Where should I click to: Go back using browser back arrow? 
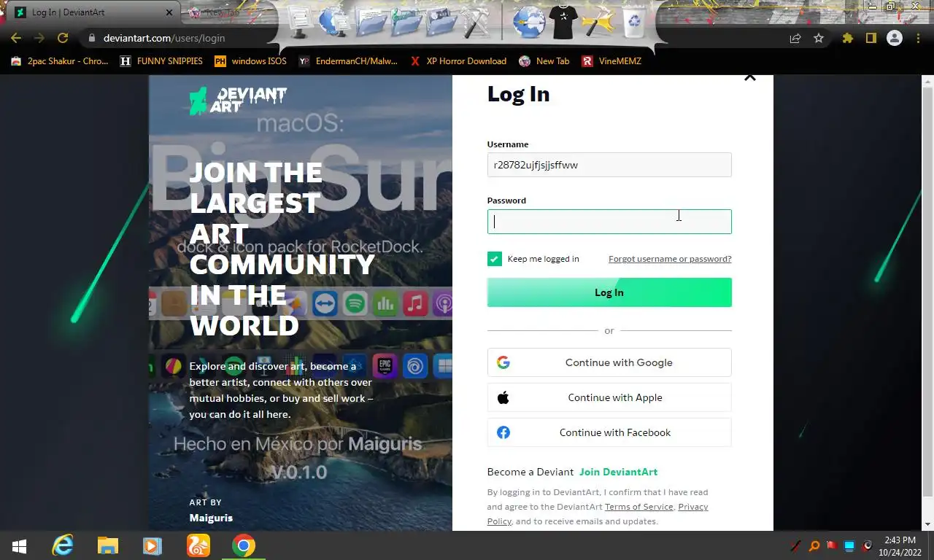click(x=16, y=38)
